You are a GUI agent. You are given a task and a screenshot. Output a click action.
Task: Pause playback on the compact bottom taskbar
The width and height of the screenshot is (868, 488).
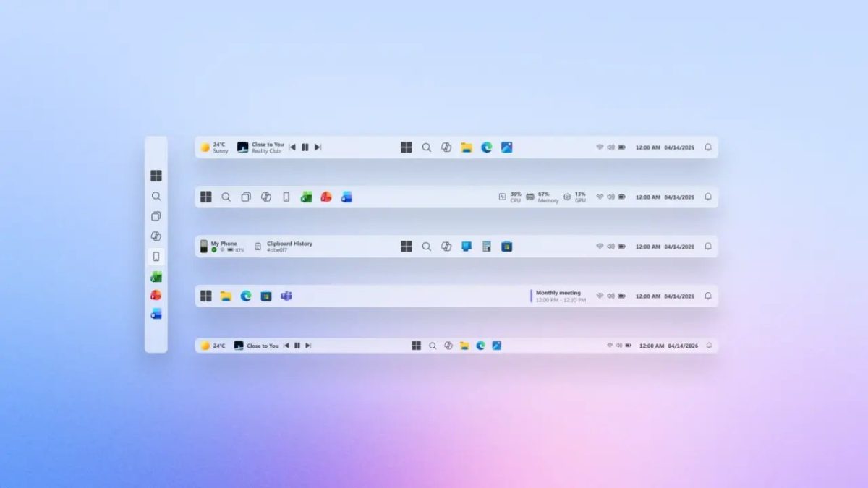pyautogui.click(x=297, y=346)
